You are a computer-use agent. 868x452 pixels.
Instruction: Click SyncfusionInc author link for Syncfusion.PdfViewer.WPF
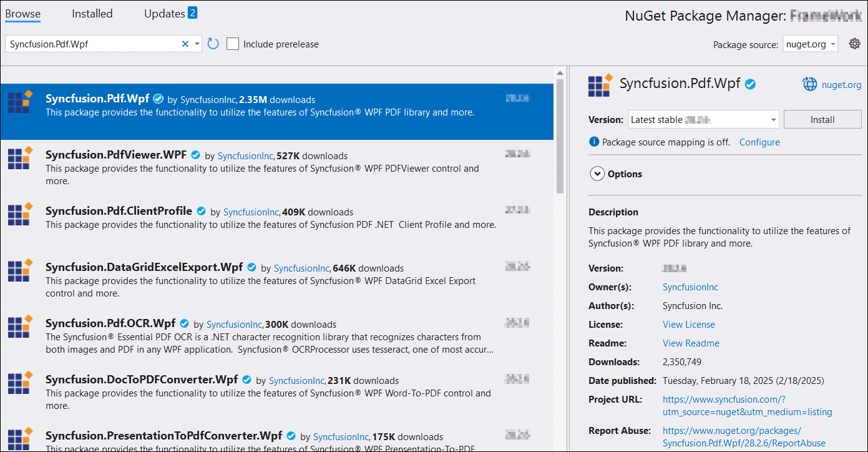coord(245,156)
